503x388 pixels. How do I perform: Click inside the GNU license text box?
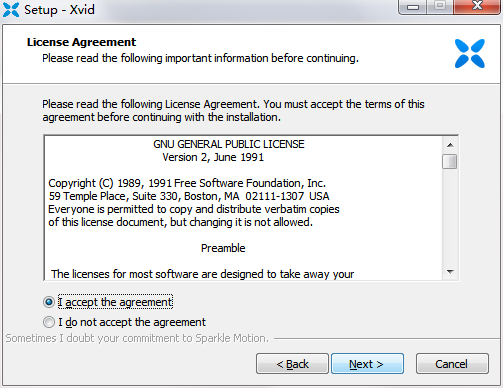(243, 208)
